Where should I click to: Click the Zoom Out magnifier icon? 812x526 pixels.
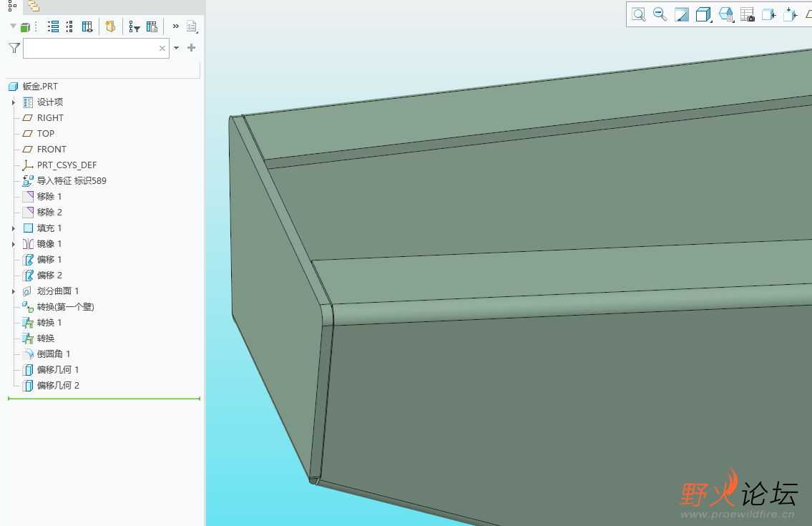coord(660,14)
